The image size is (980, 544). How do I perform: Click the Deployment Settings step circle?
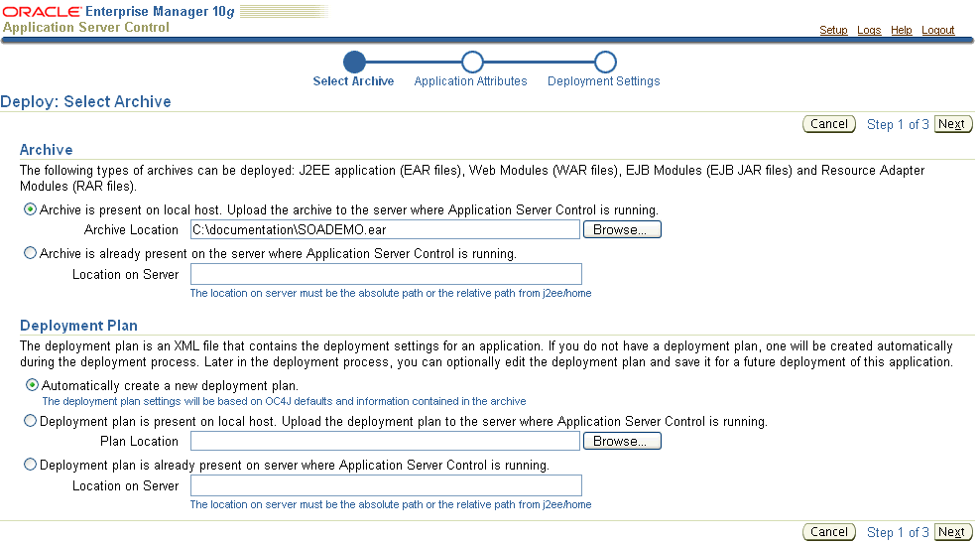(x=605, y=62)
